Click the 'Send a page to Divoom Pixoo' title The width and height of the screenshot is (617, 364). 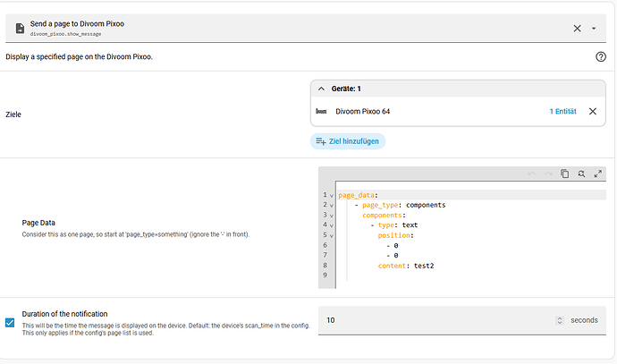[x=77, y=23]
